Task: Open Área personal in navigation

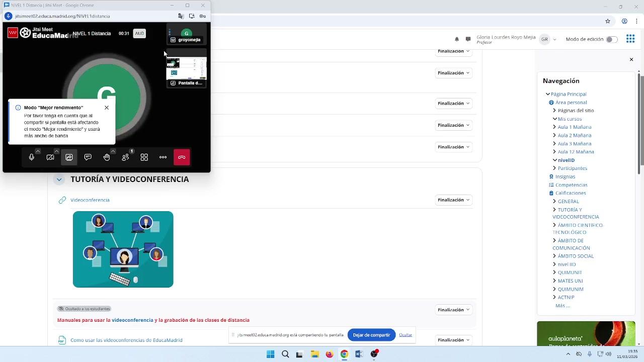Action: coord(571,103)
